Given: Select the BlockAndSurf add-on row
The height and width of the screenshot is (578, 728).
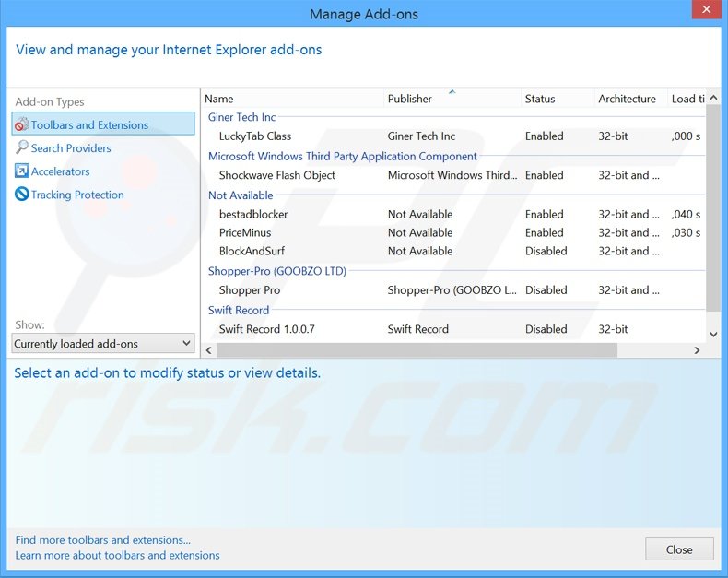Looking at the screenshot, I should pyautogui.click(x=454, y=251).
